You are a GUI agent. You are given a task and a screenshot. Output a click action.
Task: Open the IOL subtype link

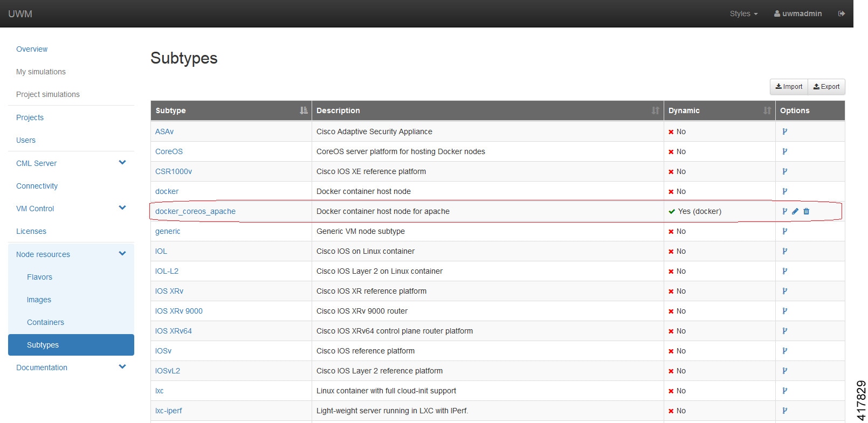point(161,251)
